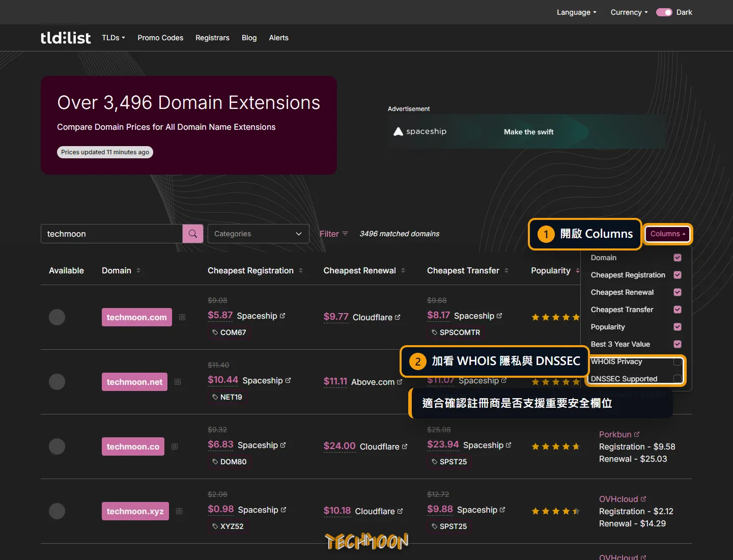This screenshot has width=733, height=560.
Task: Click the $5.87 registration price for techmoon.com
Action: tap(220, 315)
